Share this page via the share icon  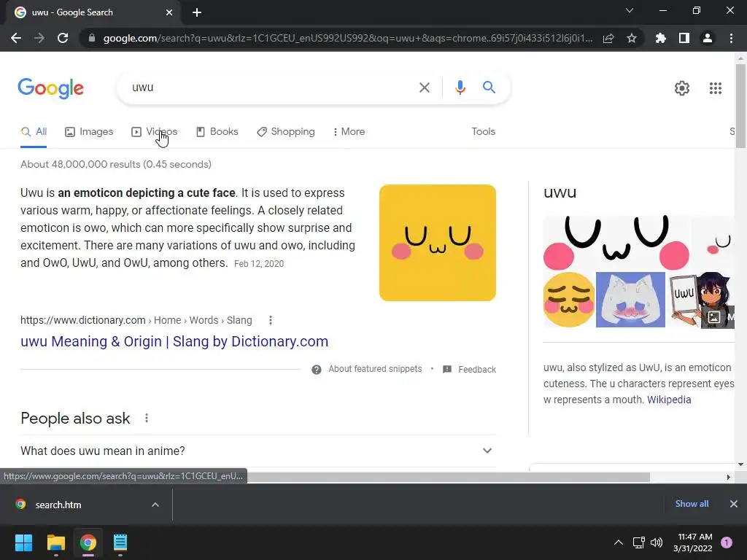tap(608, 39)
